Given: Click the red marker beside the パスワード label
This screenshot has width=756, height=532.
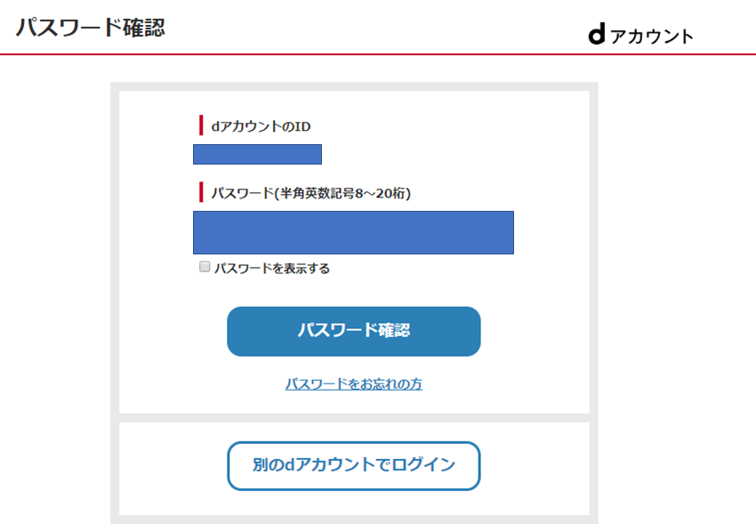Looking at the screenshot, I should point(201,192).
